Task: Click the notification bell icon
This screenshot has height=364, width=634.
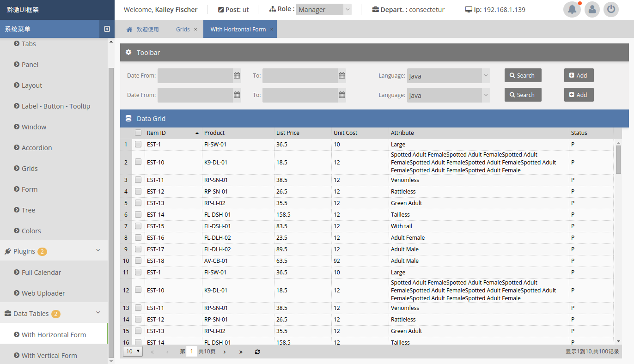Action: point(572,10)
